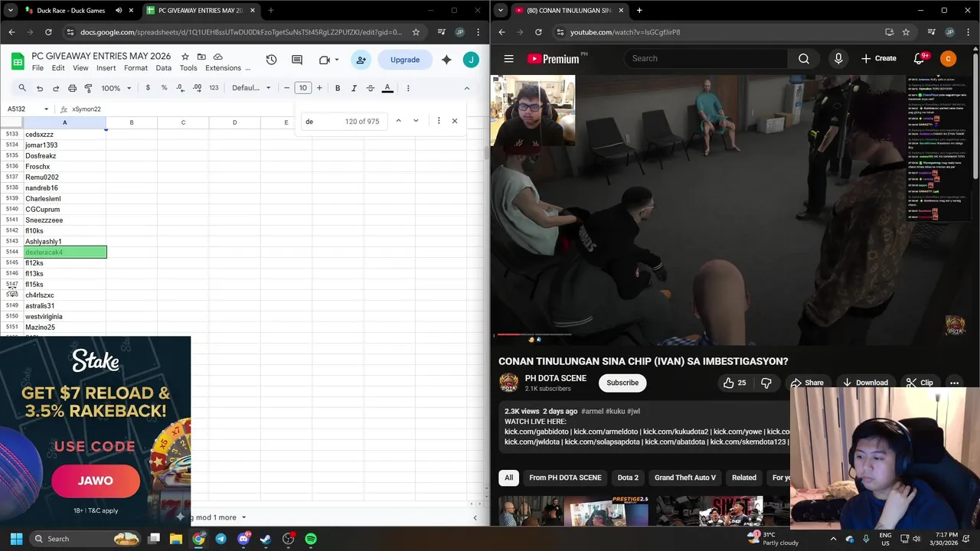This screenshot has width=980, height=551.
Task: Open the Format menu
Action: [x=136, y=68]
